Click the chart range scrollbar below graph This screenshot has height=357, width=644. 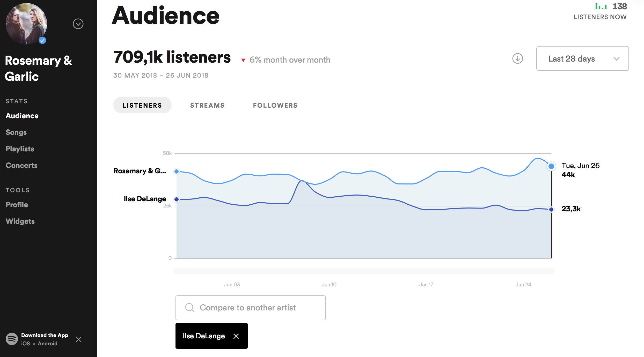pos(364,271)
